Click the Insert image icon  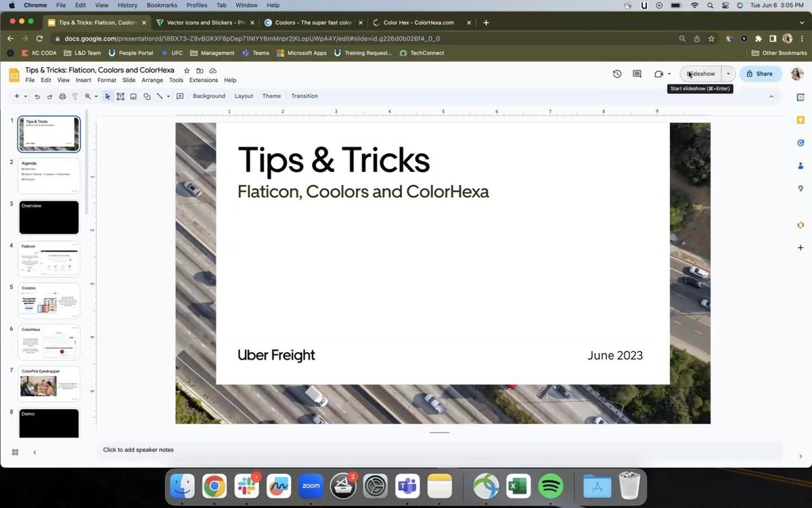tap(133, 96)
